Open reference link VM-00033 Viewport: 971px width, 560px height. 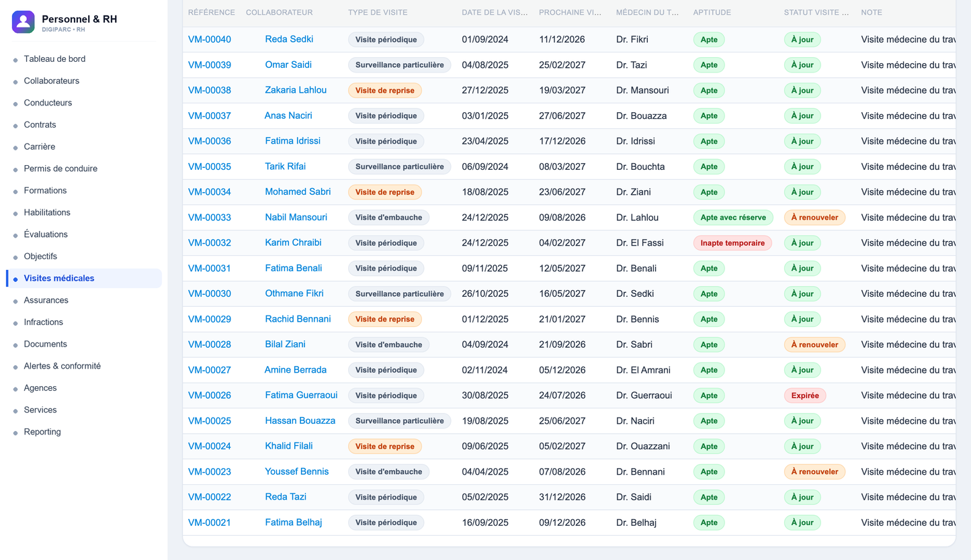point(210,218)
